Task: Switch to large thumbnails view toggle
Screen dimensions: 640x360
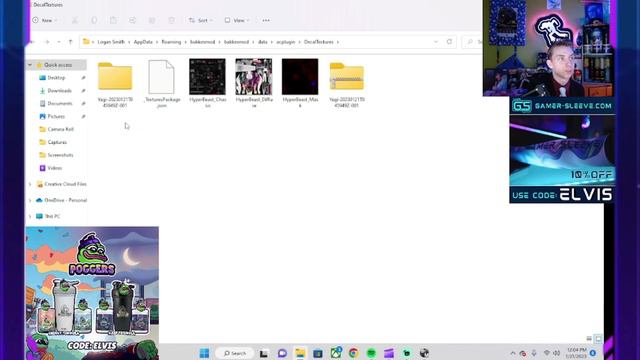Action: click(x=598, y=338)
